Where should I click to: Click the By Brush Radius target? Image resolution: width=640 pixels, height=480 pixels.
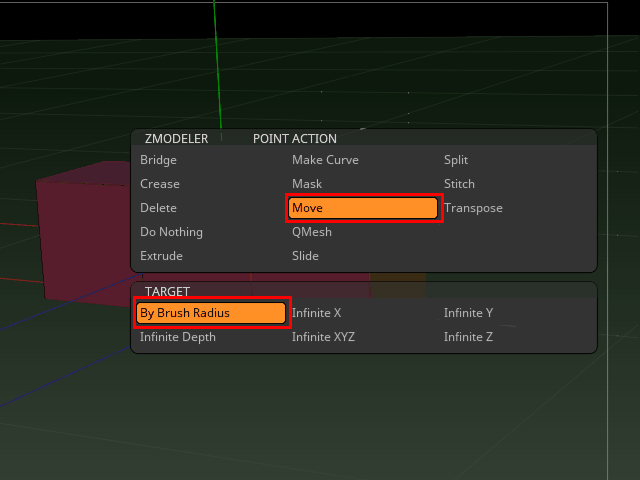point(212,313)
